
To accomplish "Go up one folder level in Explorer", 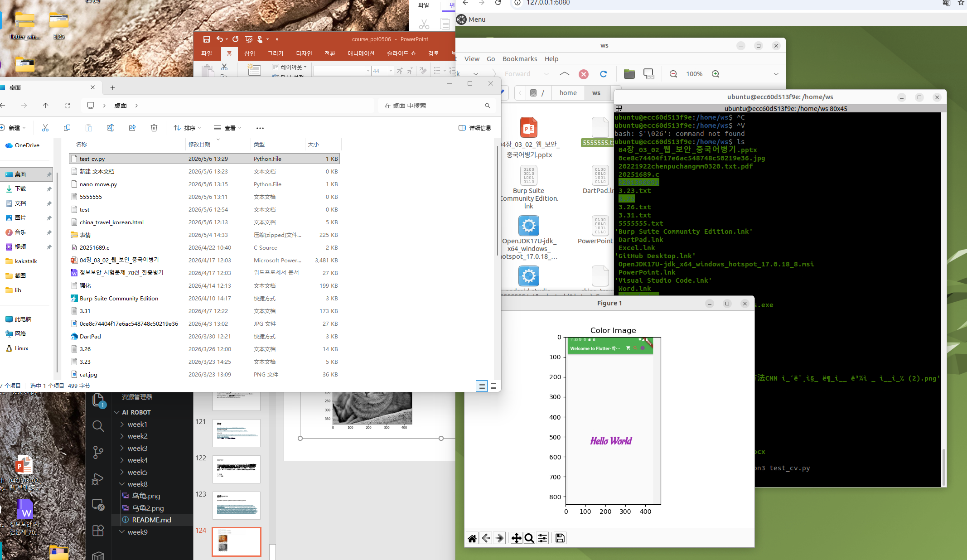I will (46, 106).
